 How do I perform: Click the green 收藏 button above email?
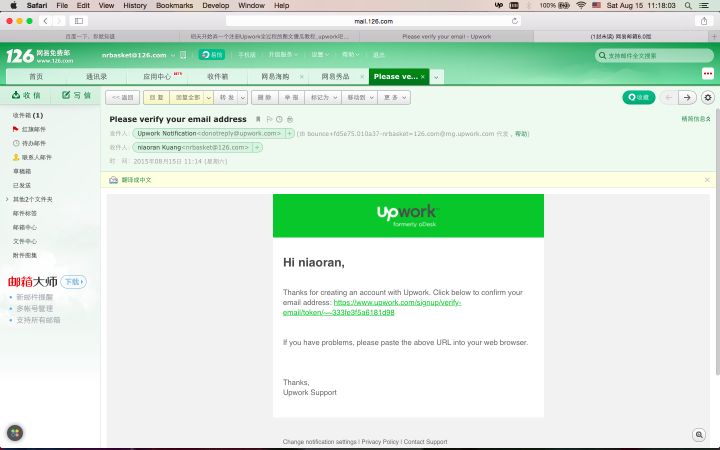click(639, 97)
